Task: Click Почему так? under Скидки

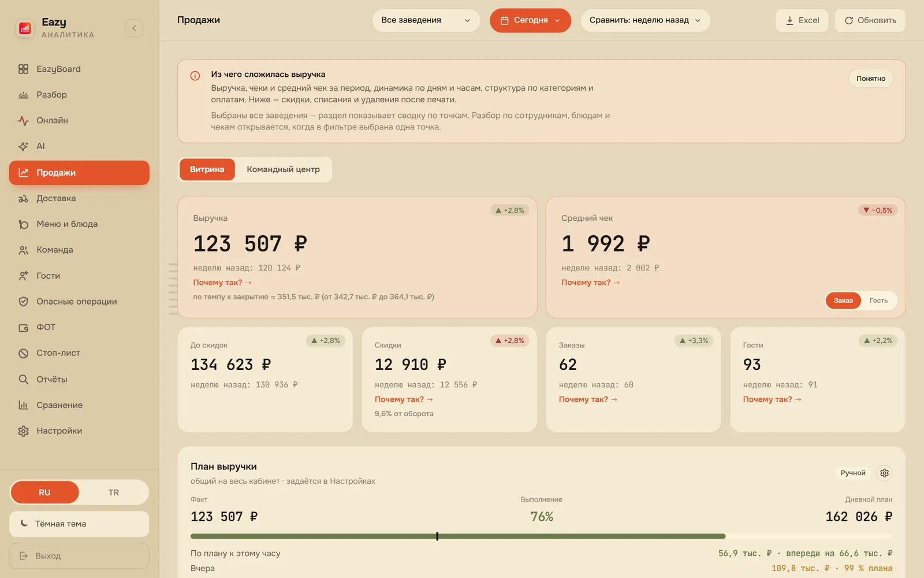Action: pos(404,399)
